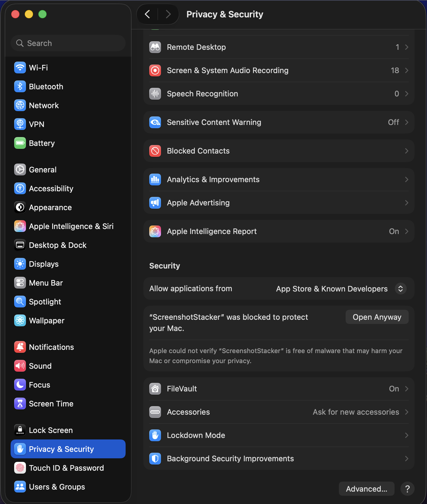Screen dimensions: 427x504
Task: Expand Apple Advertising chevron
Action: coord(407,203)
